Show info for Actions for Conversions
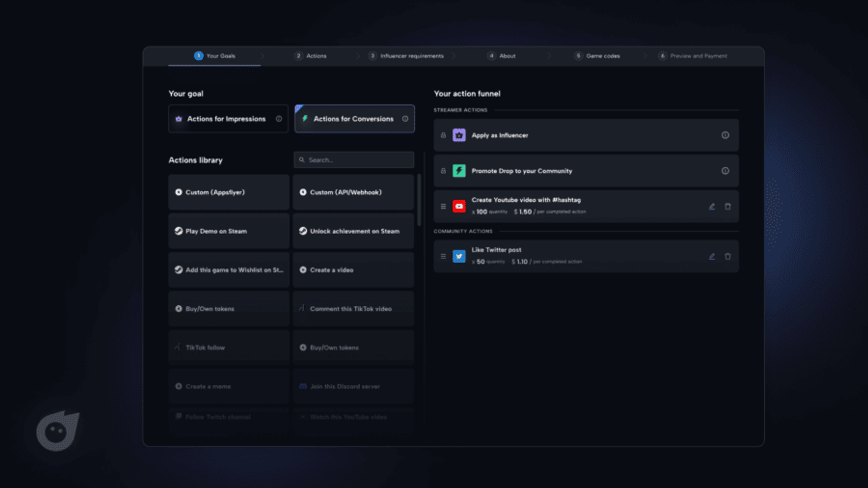Screen dimensions: 868x488 pyautogui.click(x=406, y=119)
